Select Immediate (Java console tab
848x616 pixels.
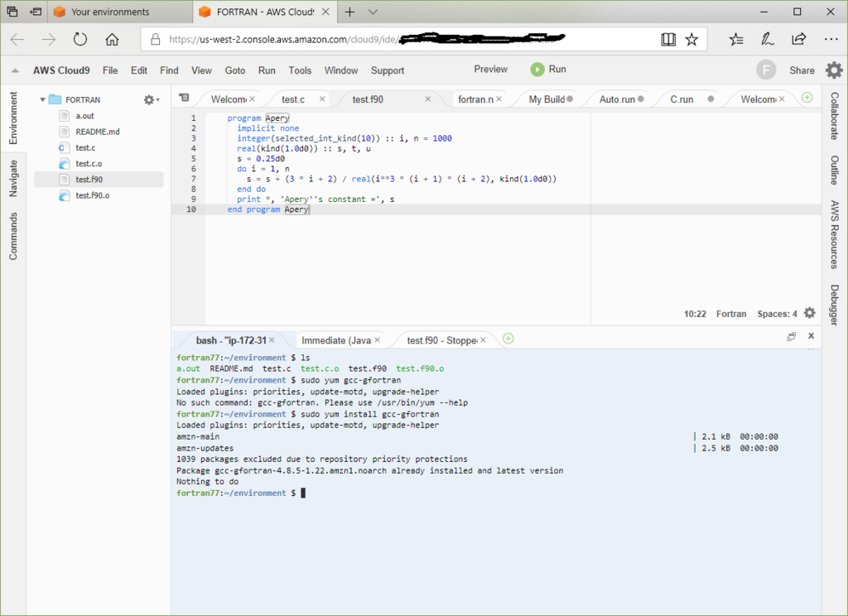click(x=336, y=340)
